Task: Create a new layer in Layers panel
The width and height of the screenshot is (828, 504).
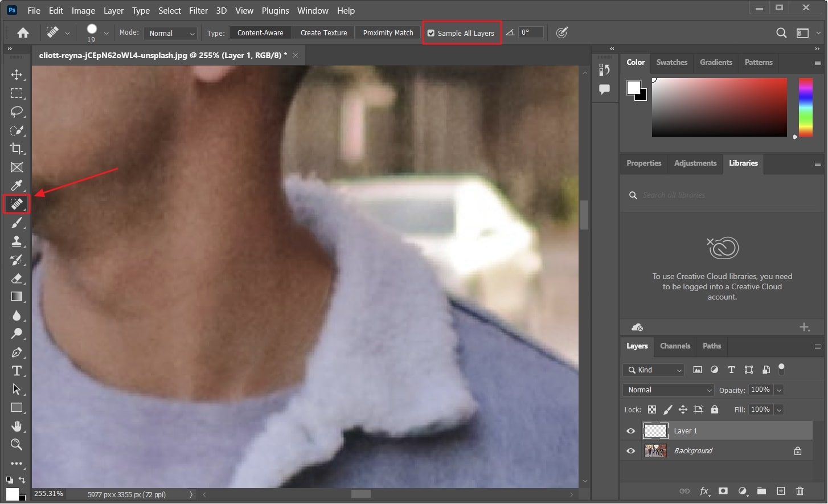Action: point(781,491)
